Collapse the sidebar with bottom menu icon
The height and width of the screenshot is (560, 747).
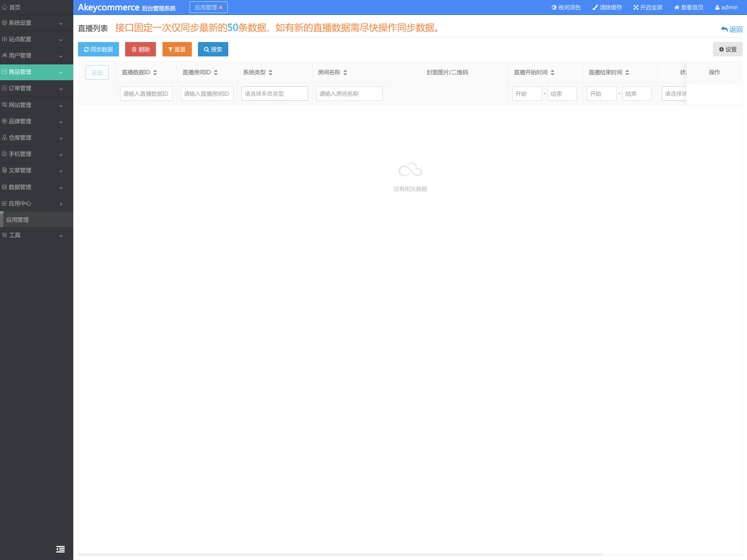point(60,549)
